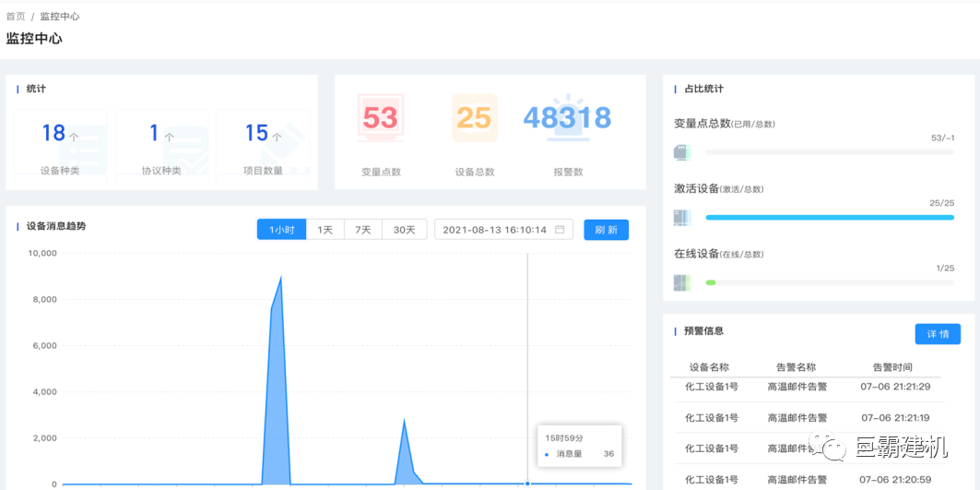Viewport: 980px width, 490px height.
Task: Click the 刷新 button
Action: tap(607, 230)
